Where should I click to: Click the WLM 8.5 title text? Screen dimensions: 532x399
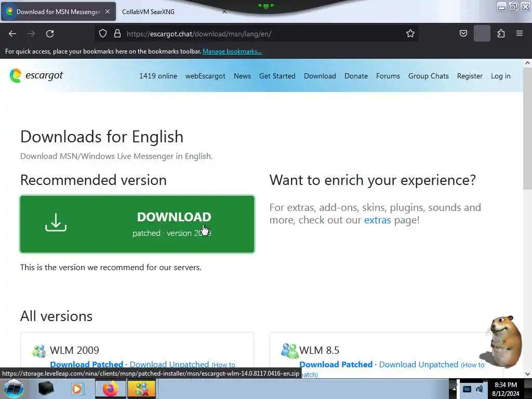coord(320,350)
